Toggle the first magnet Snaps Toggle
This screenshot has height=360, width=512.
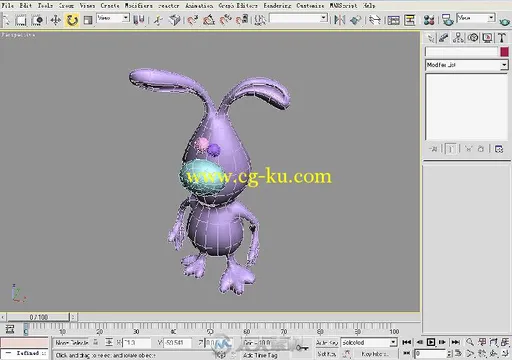(x=192, y=20)
